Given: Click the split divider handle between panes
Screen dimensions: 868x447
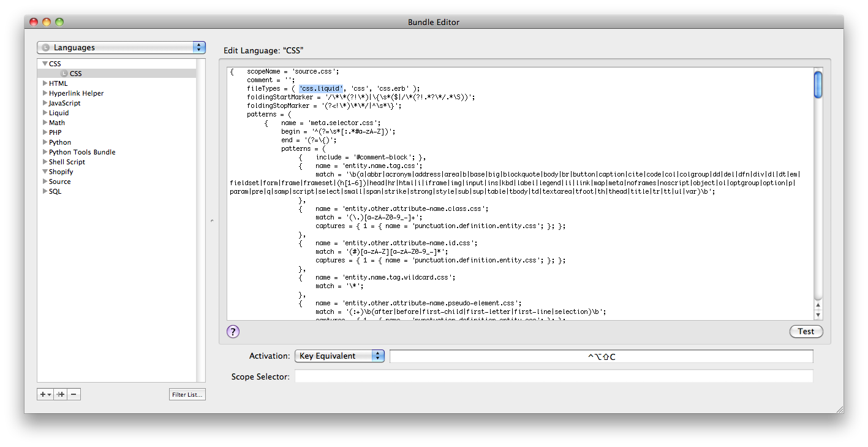Looking at the screenshot, I should [x=212, y=221].
